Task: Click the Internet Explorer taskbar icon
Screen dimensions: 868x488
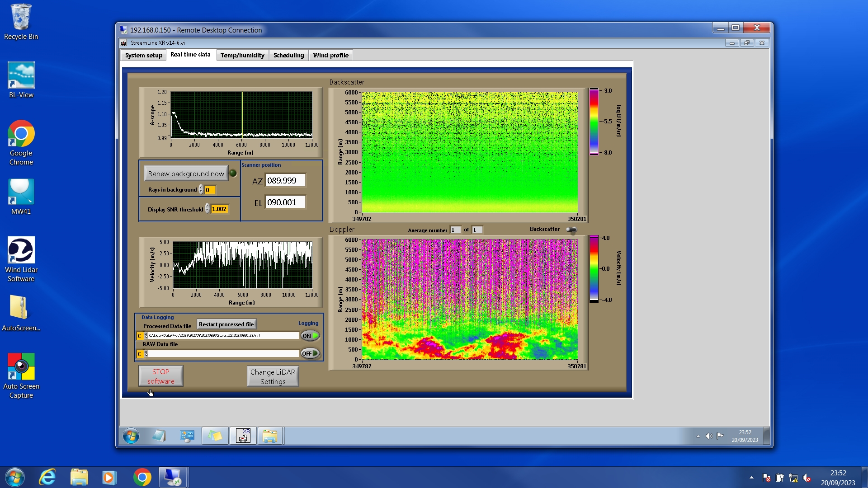Action: pyautogui.click(x=47, y=478)
